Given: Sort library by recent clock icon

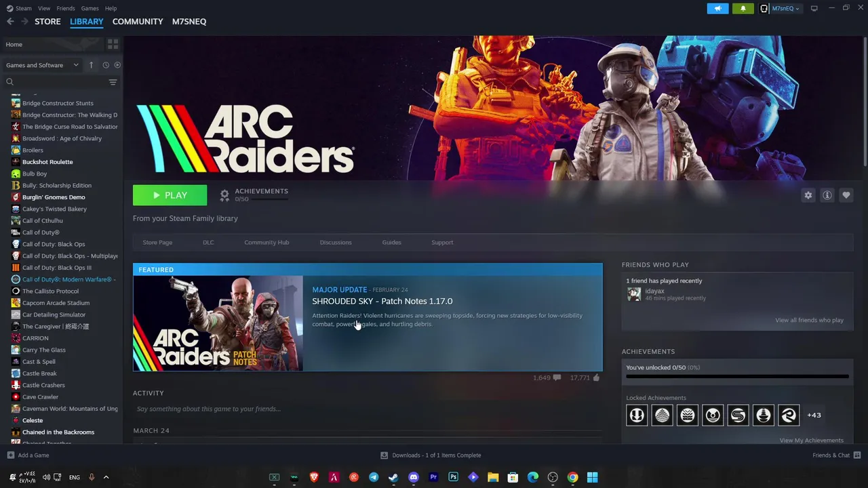Looking at the screenshot, I should 106,65.
